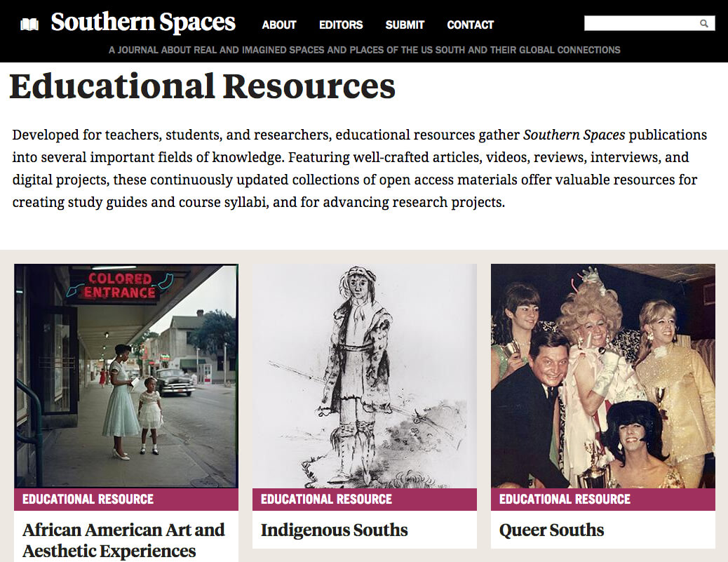Click Educational Resource label above Indigenous Souths
Screen dimensions: 728x562
[x=326, y=500]
